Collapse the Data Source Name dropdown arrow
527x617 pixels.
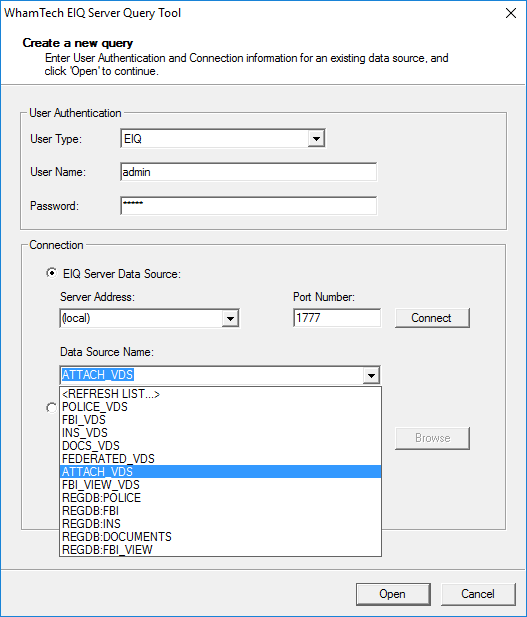tap(371, 375)
